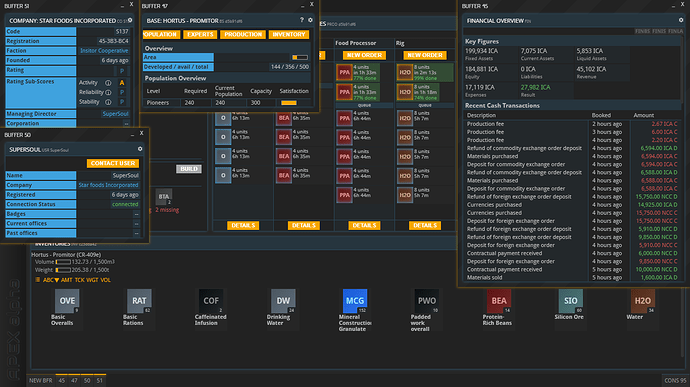Switch to buffer 47 tab
Image resolution: width=690 pixels, height=387 pixels.
74,380
